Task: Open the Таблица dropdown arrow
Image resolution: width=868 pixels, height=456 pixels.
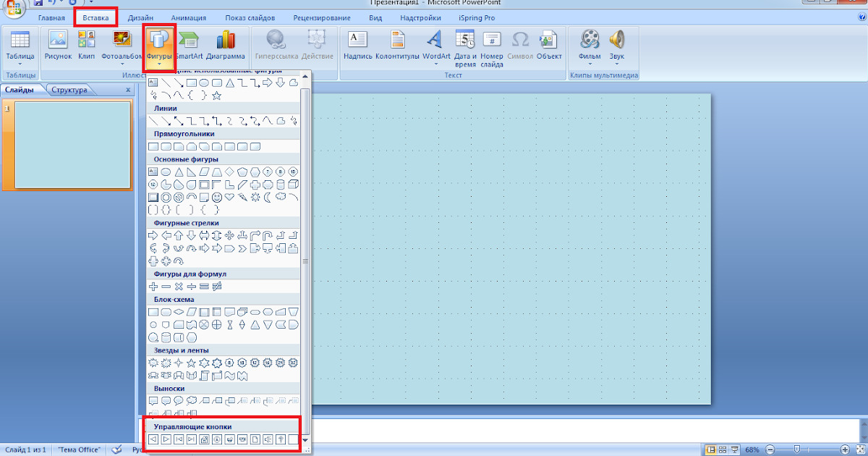Action: (20, 64)
